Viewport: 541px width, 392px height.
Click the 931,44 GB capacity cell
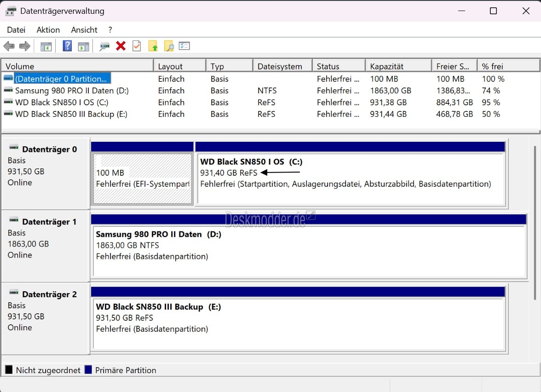[x=388, y=114]
